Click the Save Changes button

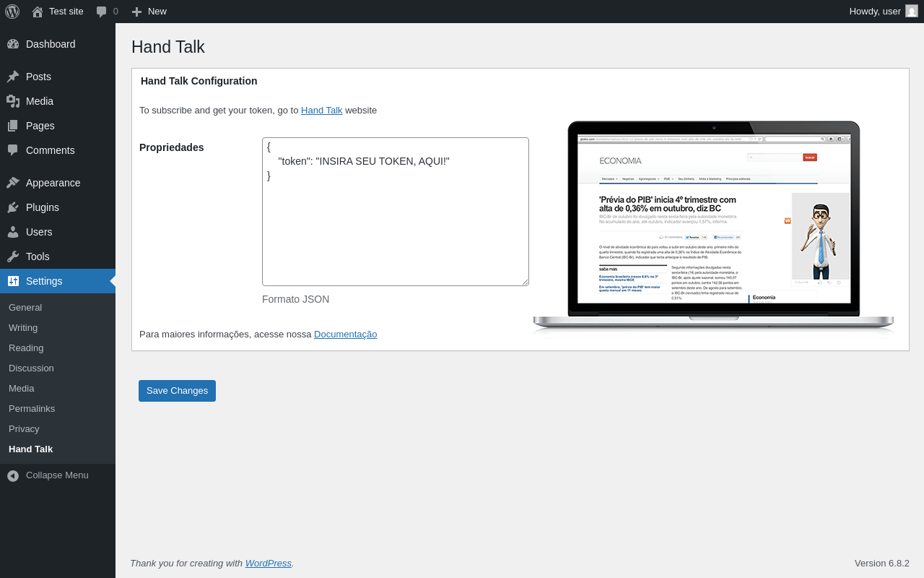tap(177, 391)
